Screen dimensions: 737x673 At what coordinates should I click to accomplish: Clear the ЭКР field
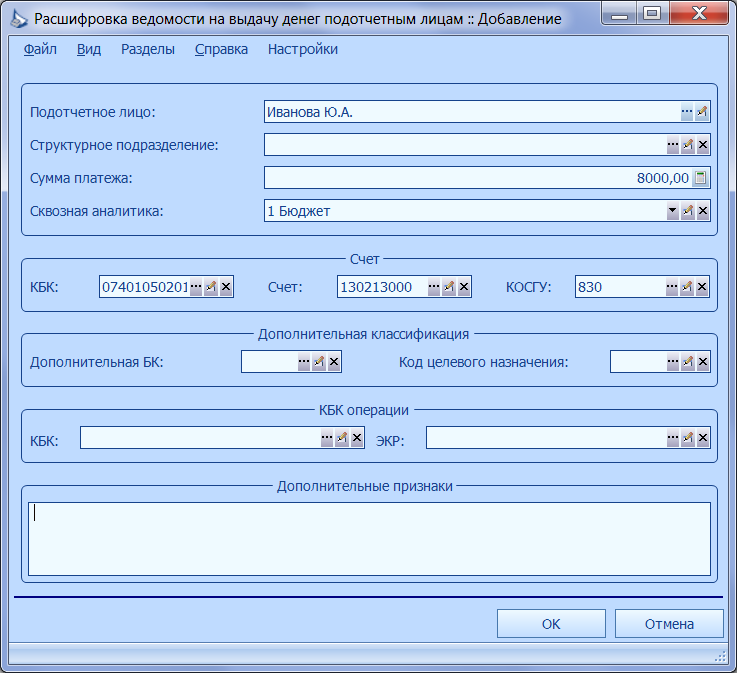point(703,438)
